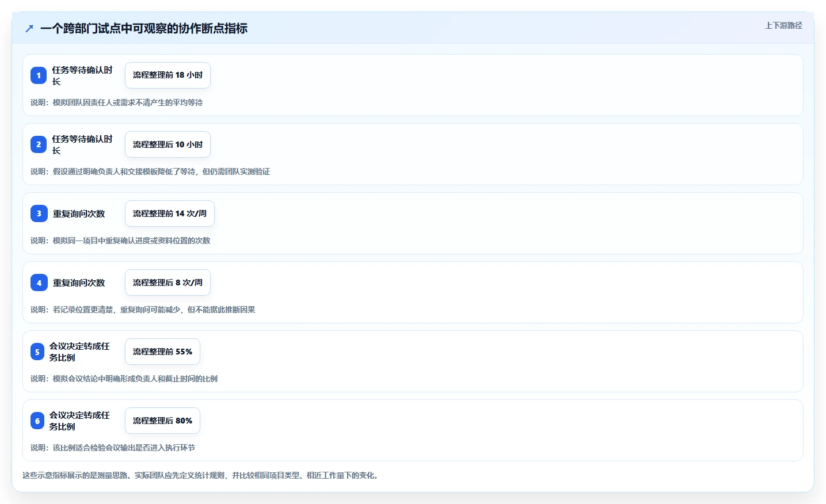Select the 流程整理后 80% chip
The image size is (826, 504).
tap(162, 421)
